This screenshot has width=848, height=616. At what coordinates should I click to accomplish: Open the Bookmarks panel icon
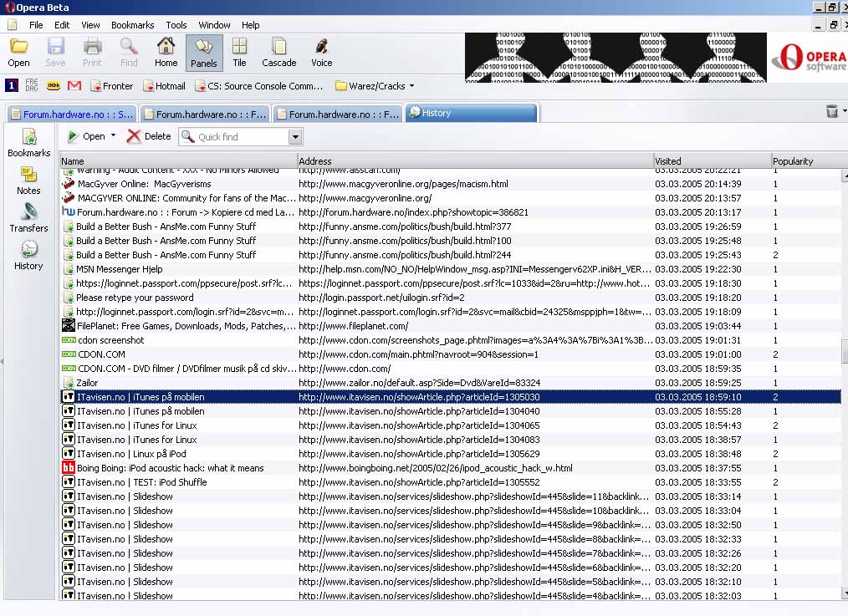(28, 143)
